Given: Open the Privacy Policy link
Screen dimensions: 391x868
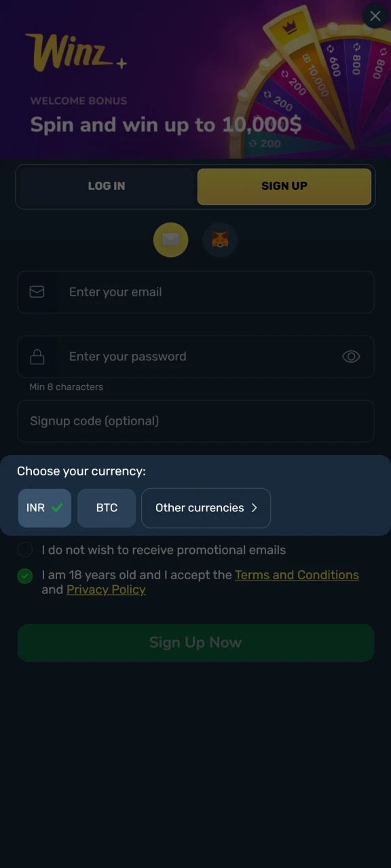Looking at the screenshot, I should [x=105, y=589].
